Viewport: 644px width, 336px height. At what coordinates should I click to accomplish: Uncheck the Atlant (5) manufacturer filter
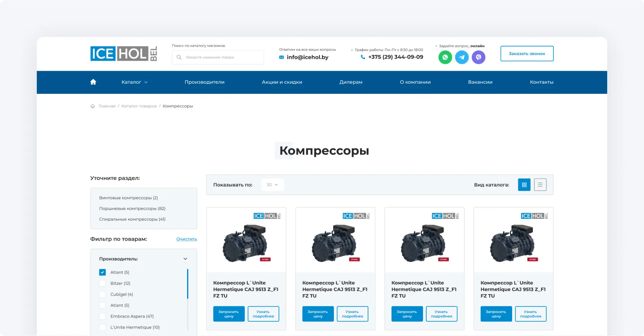click(102, 272)
